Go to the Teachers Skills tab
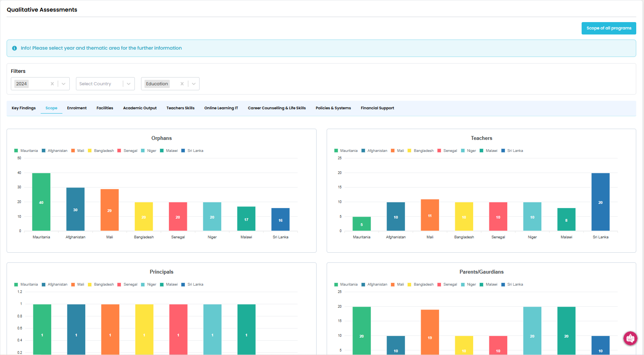The image size is (644, 355). coord(180,108)
